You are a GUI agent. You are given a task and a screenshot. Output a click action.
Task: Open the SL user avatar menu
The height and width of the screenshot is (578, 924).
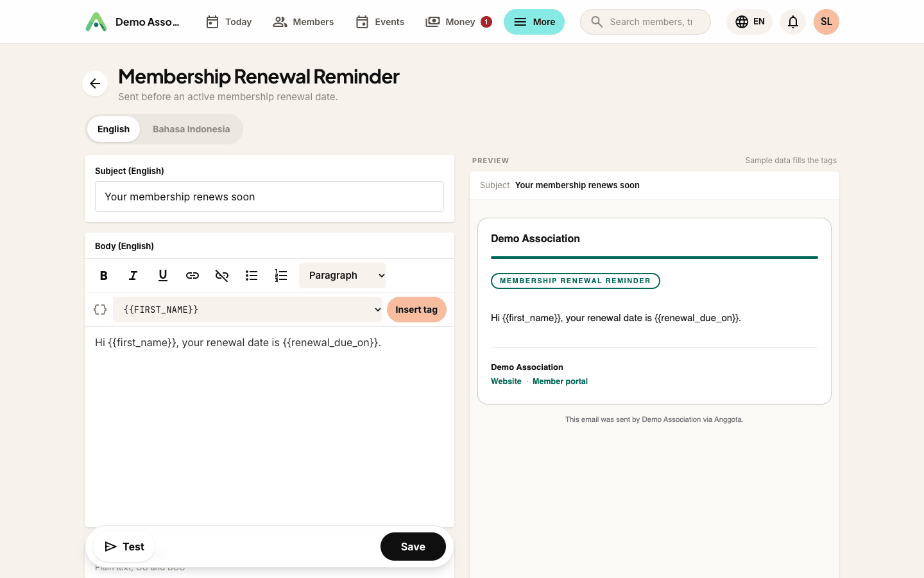(x=826, y=22)
